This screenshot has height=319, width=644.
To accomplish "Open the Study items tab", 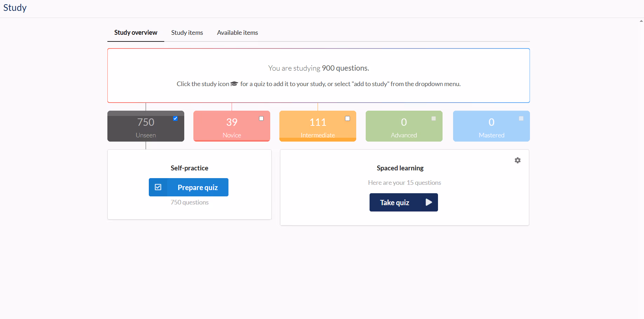I will pos(187,33).
